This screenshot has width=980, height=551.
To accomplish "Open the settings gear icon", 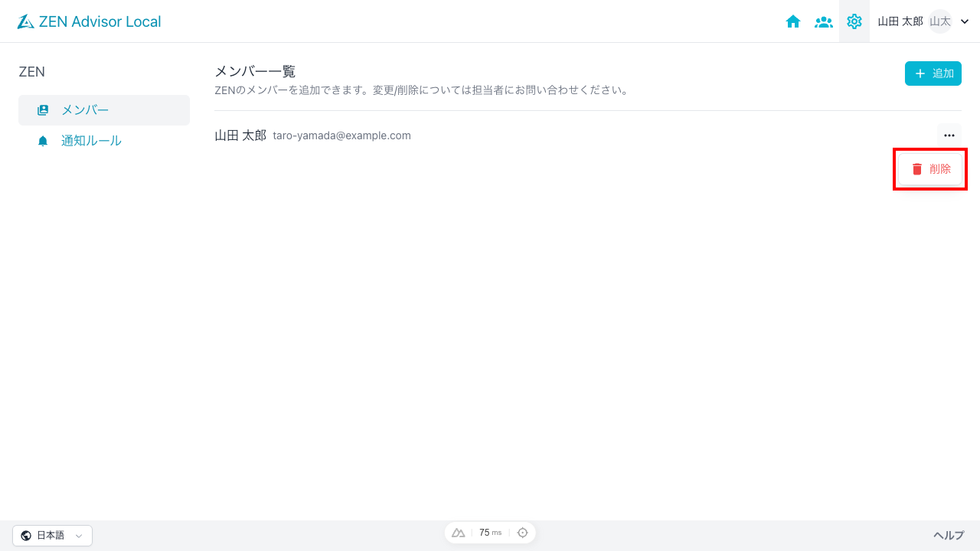I will point(854,21).
